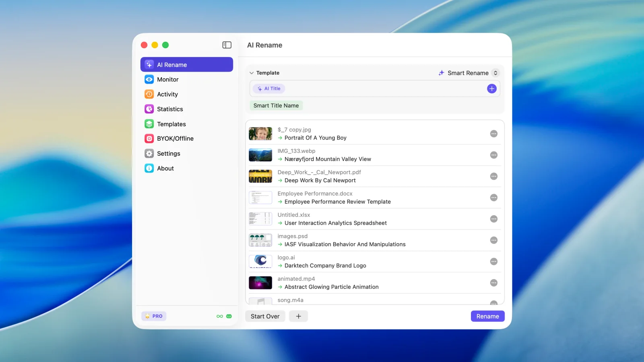Add files with the plus button

coord(299,316)
